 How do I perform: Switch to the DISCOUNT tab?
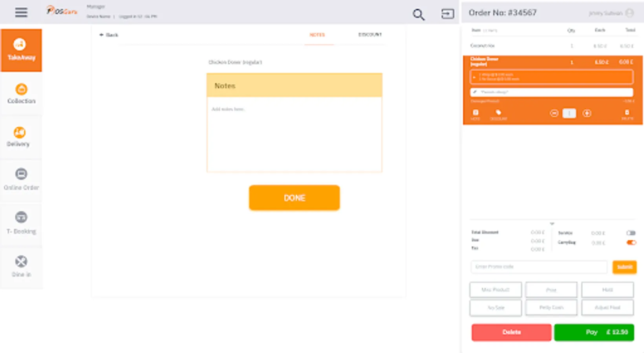coord(369,35)
